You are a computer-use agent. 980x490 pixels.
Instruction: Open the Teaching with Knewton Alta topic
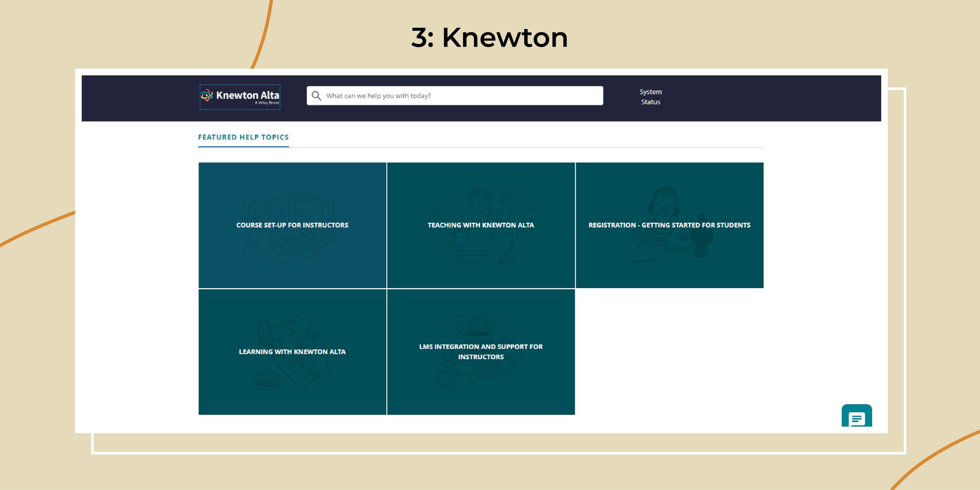click(481, 225)
